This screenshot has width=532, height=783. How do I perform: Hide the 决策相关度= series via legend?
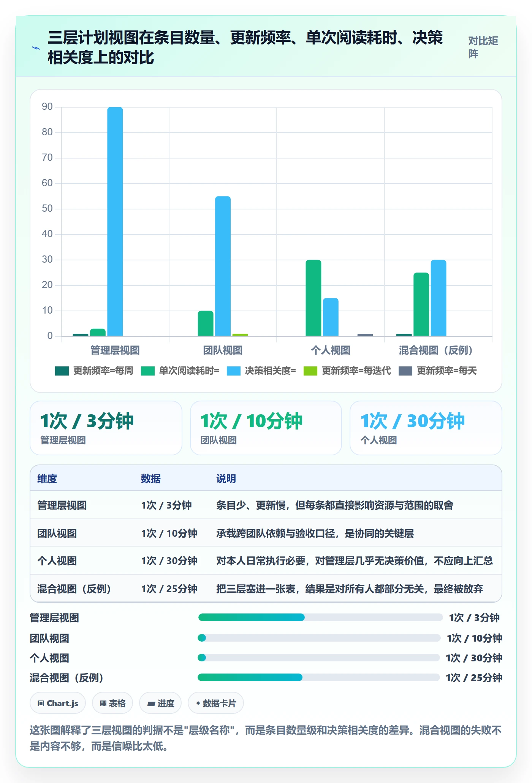pos(261,371)
